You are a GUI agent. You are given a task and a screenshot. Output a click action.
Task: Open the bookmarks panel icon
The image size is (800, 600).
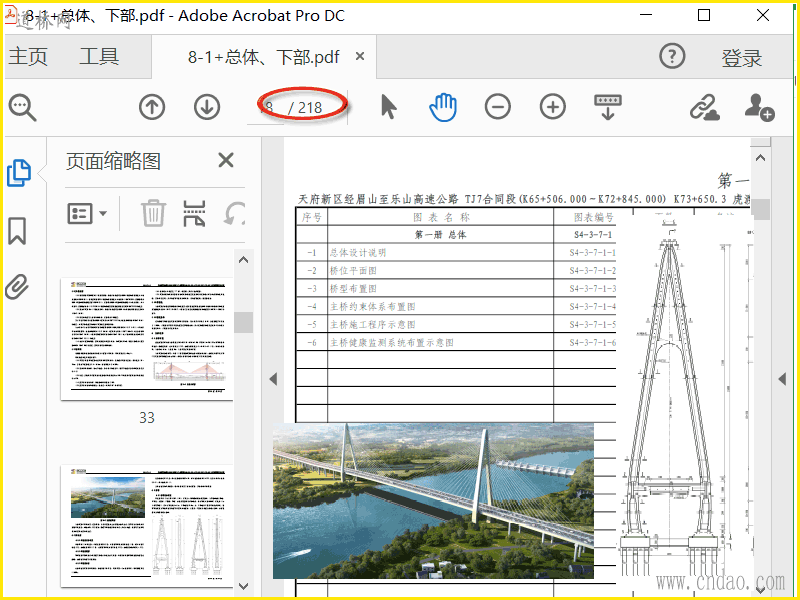17,231
